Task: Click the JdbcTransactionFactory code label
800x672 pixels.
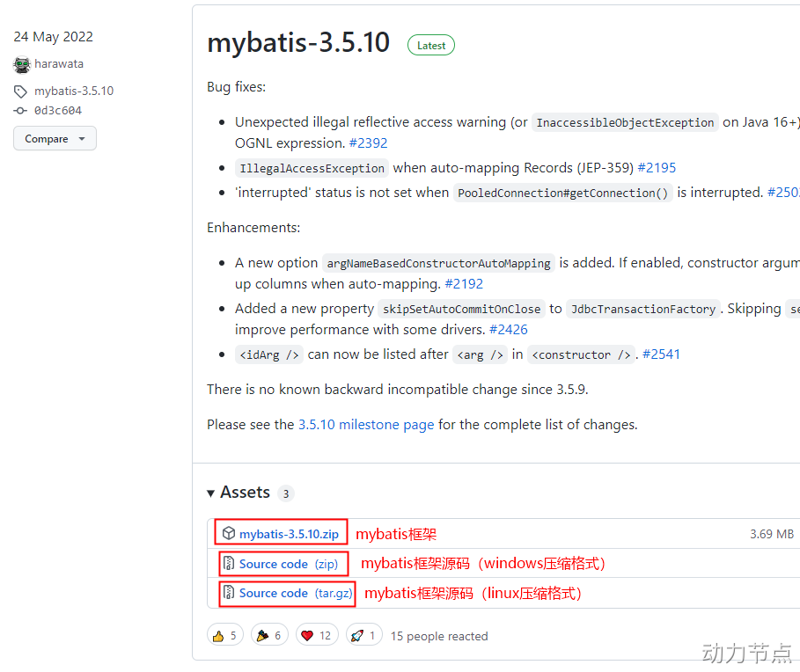Action: [x=643, y=310]
